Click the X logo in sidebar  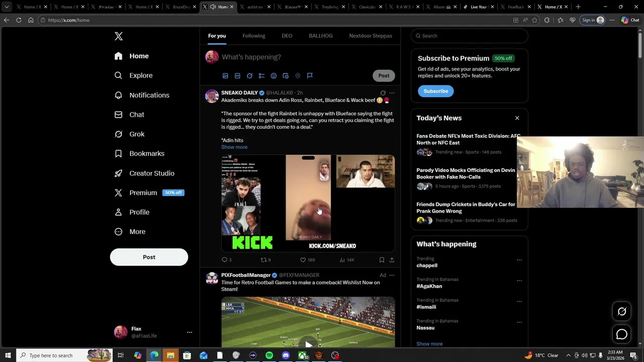pyautogui.click(x=119, y=36)
